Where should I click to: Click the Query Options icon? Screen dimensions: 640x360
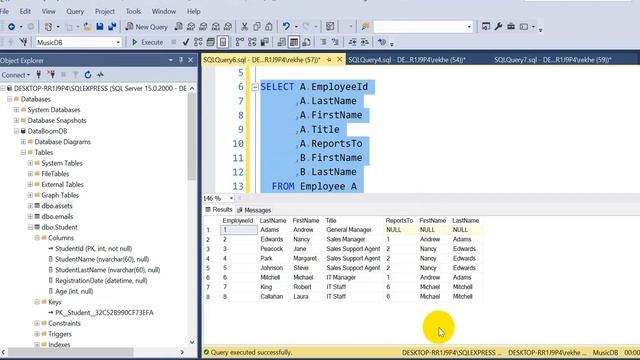pyautogui.click(x=211, y=42)
